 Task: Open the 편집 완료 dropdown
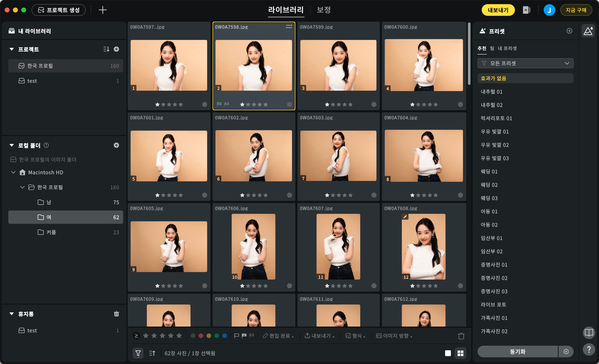click(x=278, y=336)
